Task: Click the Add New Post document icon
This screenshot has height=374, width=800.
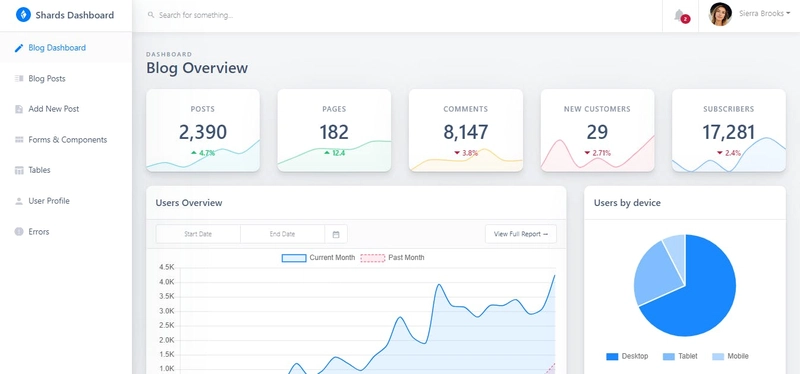Action: (x=19, y=109)
